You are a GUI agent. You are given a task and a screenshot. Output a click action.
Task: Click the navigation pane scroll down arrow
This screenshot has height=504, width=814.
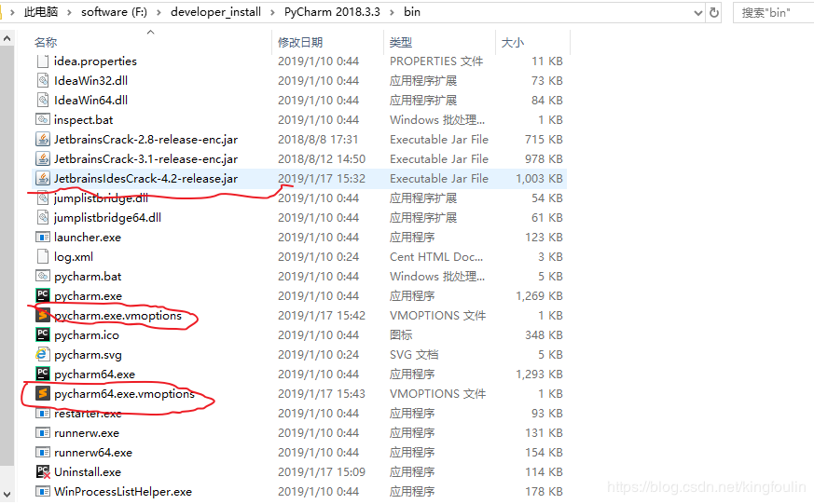click(7, 494)
